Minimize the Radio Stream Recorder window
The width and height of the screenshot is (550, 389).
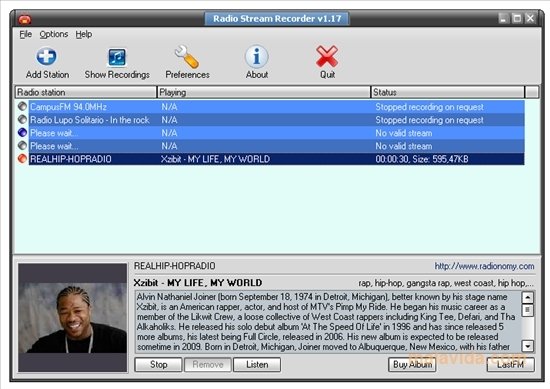pyautogui.click(x=503, y=19)
